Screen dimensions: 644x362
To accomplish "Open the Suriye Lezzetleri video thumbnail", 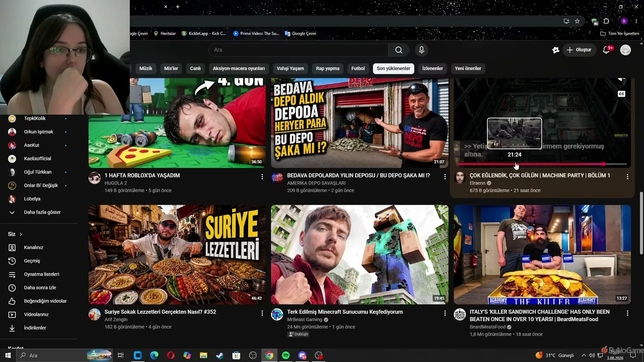I will pyautogui.click(x=177, y=254).
